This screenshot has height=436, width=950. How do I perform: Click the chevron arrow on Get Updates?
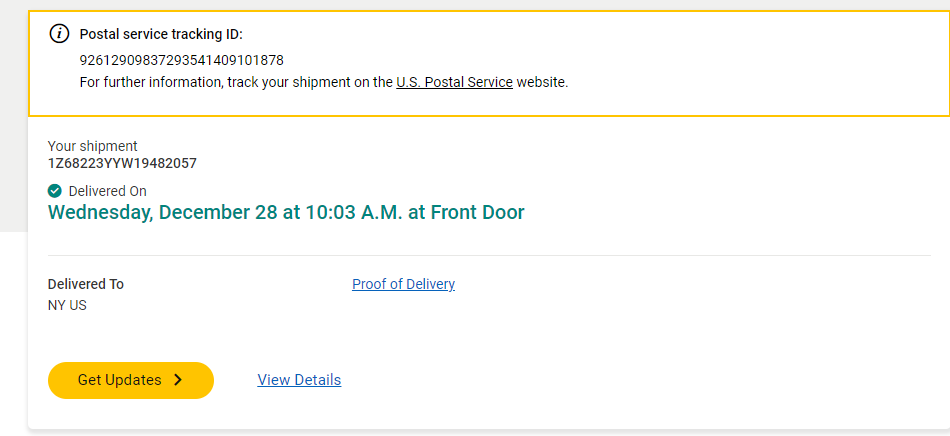coord(178,380)
